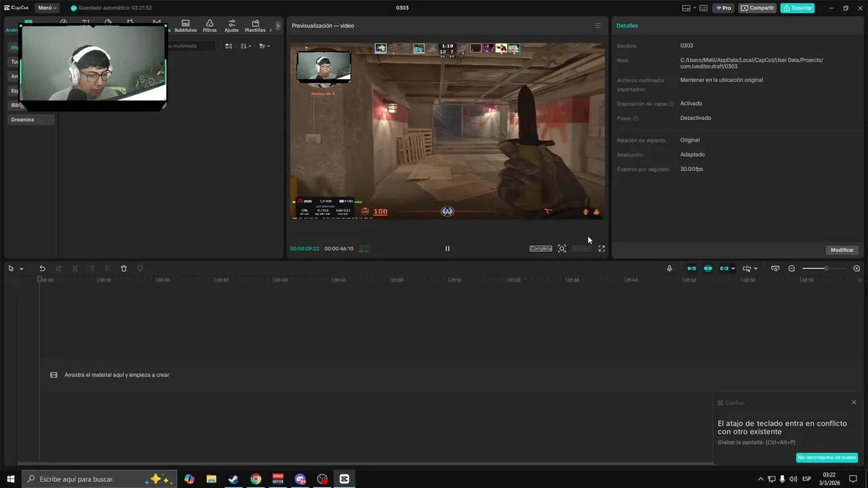
Task: Zoom out the timeline with minus icon
Action: (791, 268)
